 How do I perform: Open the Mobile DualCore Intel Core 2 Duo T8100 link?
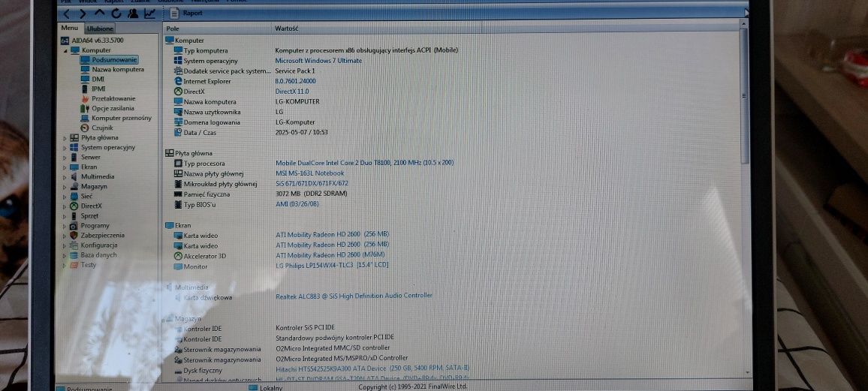(x=364, y=163)
